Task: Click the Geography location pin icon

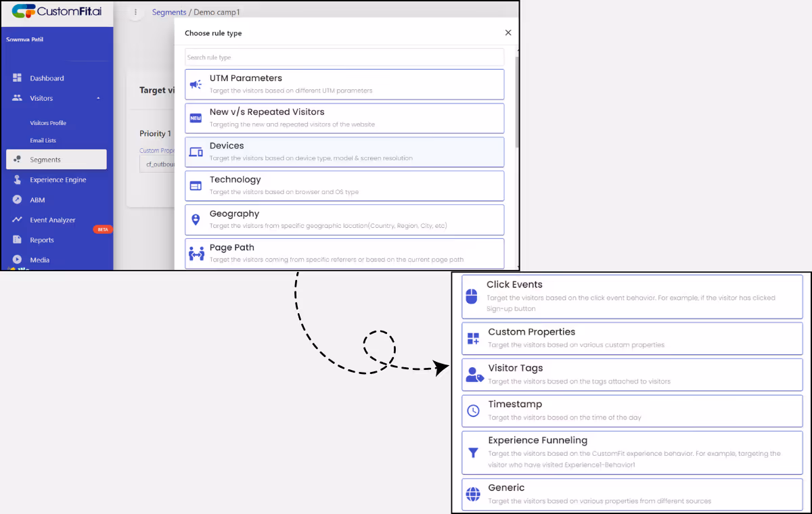Action: 196,218
